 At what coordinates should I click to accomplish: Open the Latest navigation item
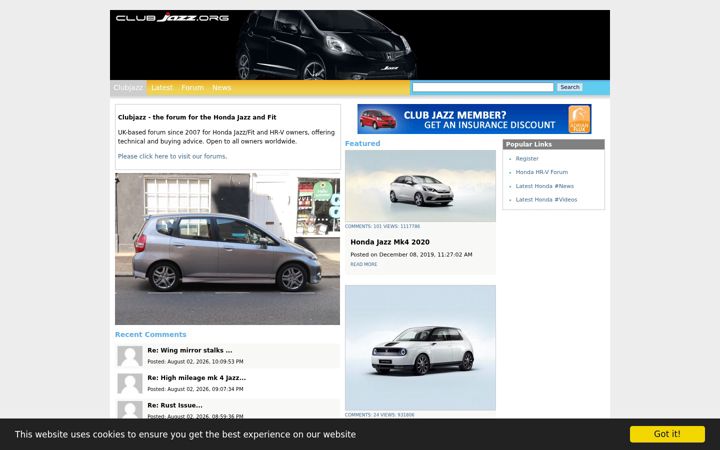(x=162, y=88)
